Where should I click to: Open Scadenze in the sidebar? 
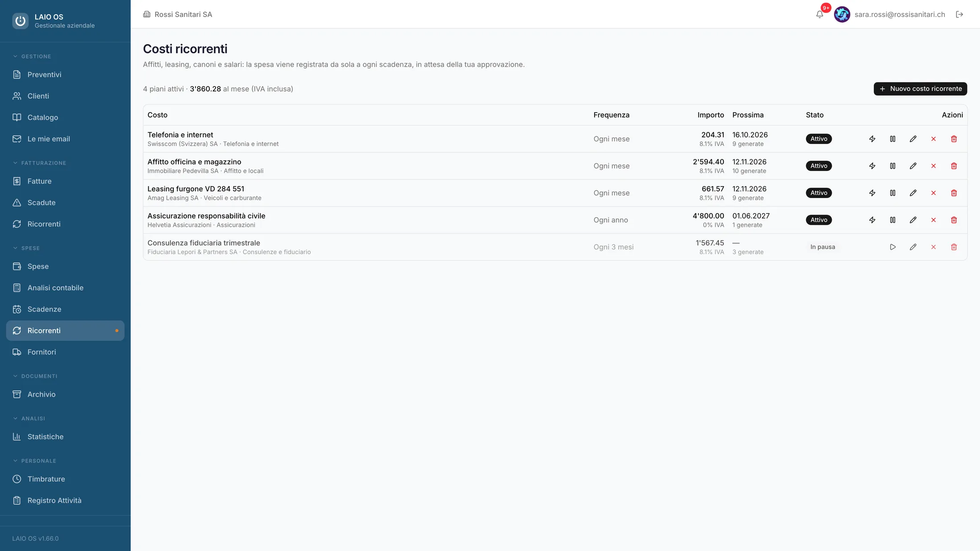65,309
